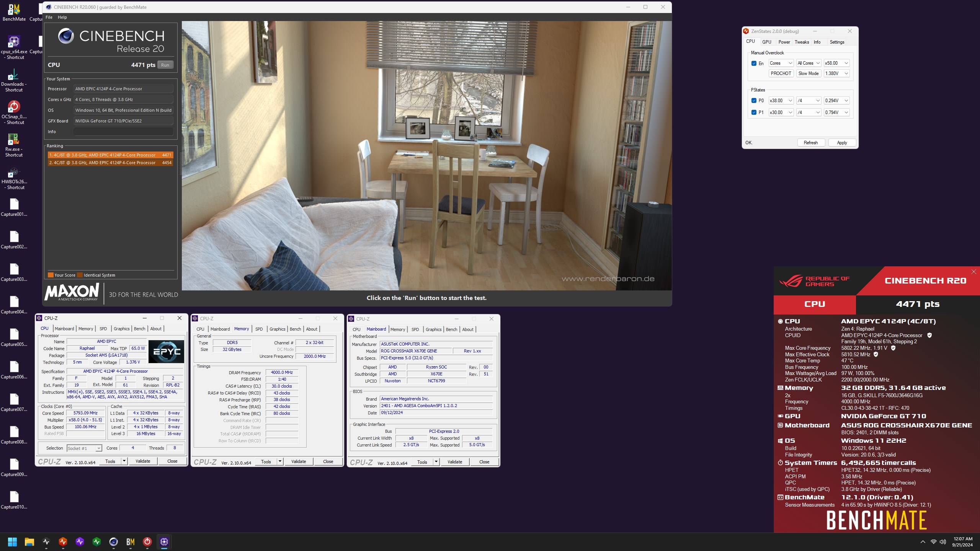The width and height of the screenshot is (980, 551).
Task: Switch to Power tab in ZenStates
Action: point(784,42)
